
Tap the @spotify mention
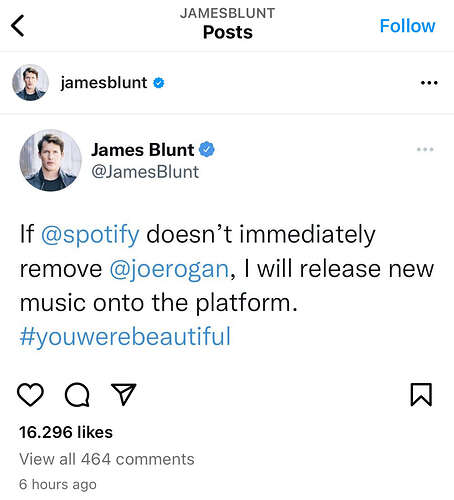90,234
